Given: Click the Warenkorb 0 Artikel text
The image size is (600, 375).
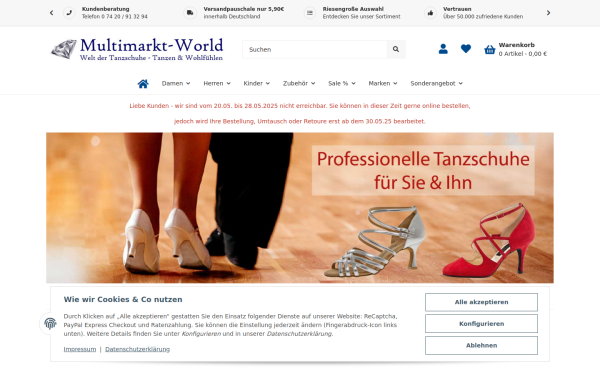Looking at the screenshot, I should pyautogui.click(x=523, y=49).
